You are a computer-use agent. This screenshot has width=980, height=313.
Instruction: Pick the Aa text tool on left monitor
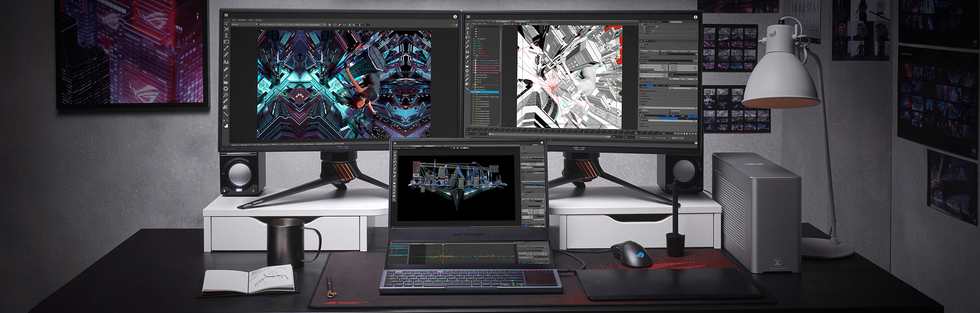pos(226,62)
